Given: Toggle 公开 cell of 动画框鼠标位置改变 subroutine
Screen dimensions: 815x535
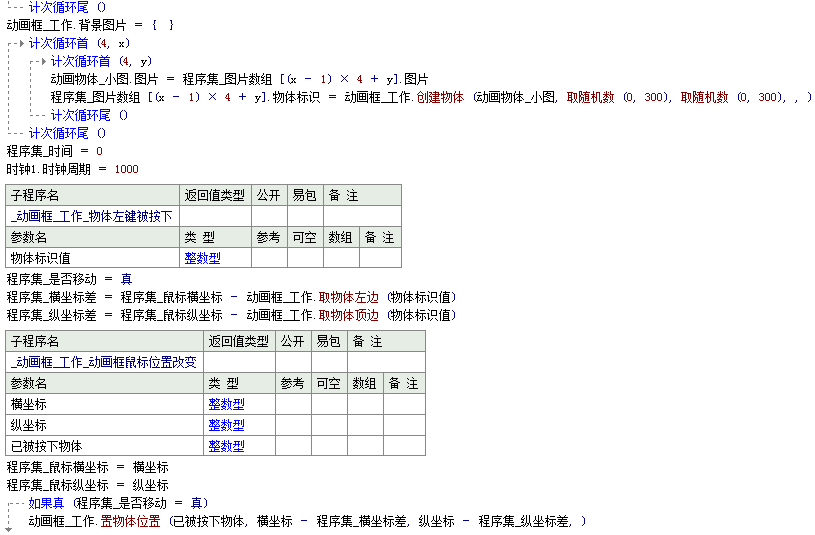Looking at the screenshot, I should [x=294, y=362].
